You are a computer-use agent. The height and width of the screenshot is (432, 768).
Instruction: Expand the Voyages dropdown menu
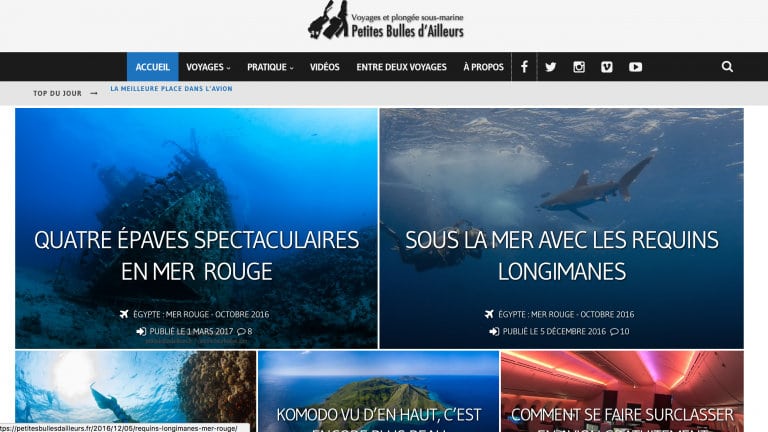(208, 67)
